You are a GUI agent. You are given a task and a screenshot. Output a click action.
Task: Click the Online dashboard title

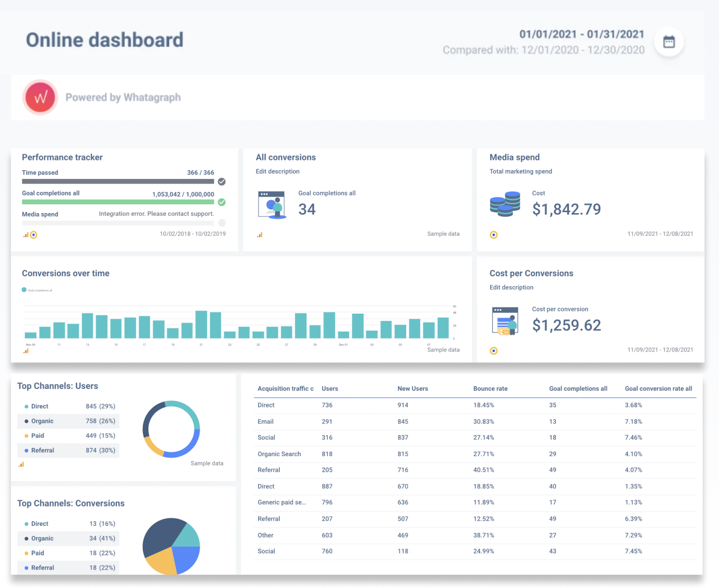pos(105,40)
